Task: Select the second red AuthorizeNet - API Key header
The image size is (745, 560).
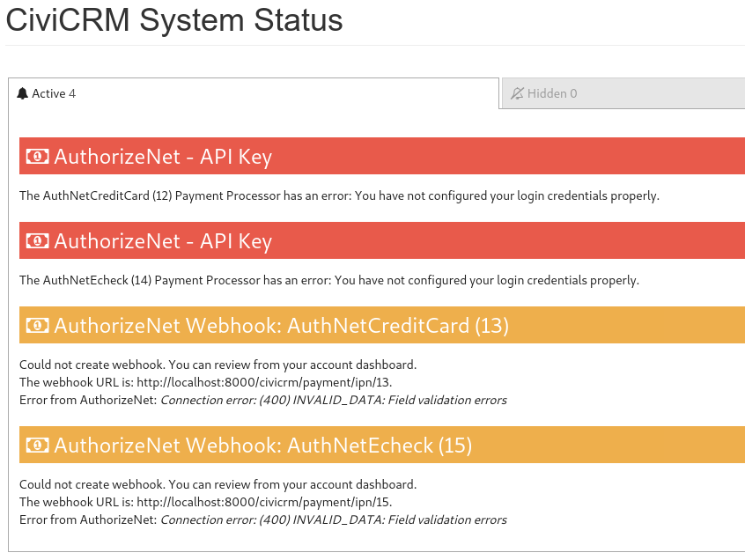Action: click(x=382, y=240)
